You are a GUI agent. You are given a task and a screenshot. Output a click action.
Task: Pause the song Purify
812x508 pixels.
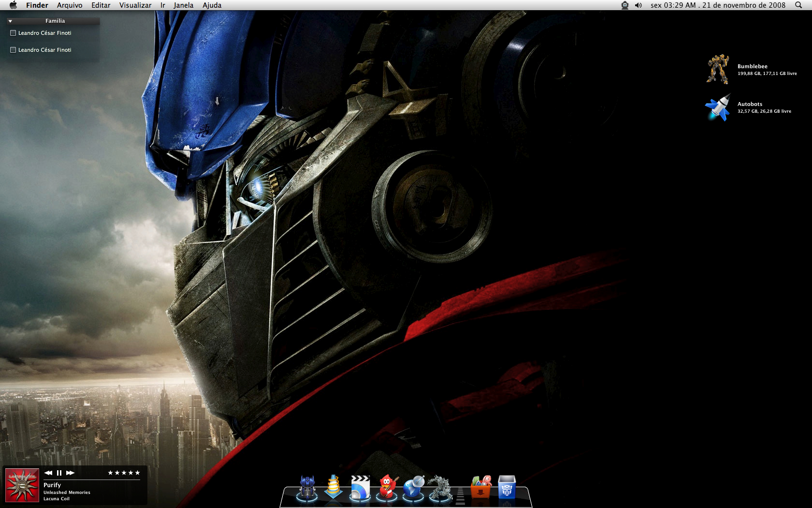point(59,473)
